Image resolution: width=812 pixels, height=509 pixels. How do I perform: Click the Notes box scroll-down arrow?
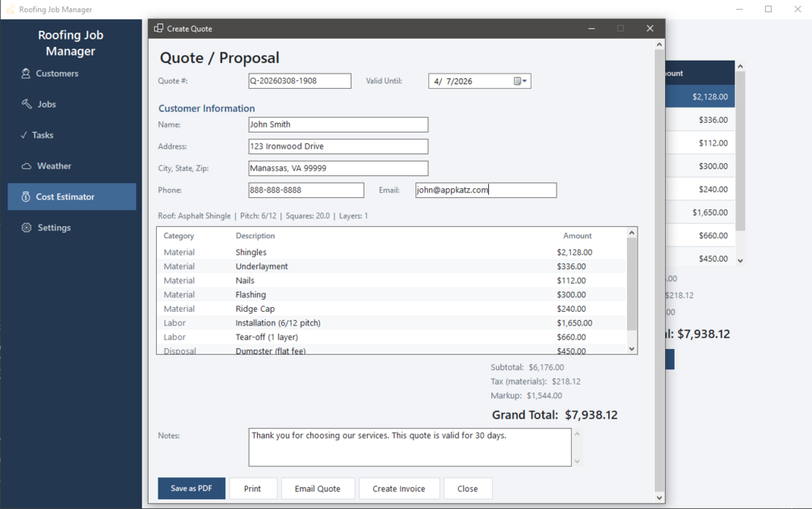577,461
